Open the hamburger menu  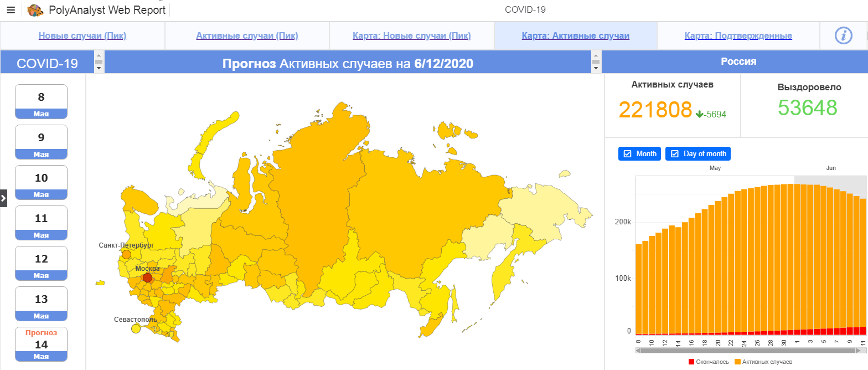11,10
